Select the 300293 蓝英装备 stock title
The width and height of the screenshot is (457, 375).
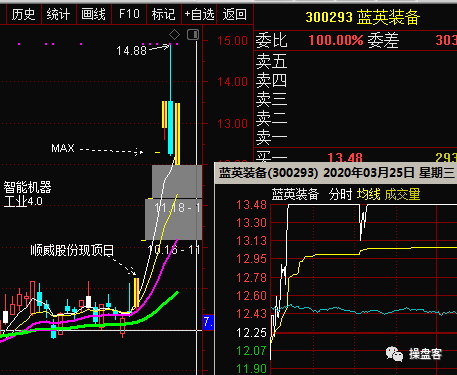click(363, 17)
